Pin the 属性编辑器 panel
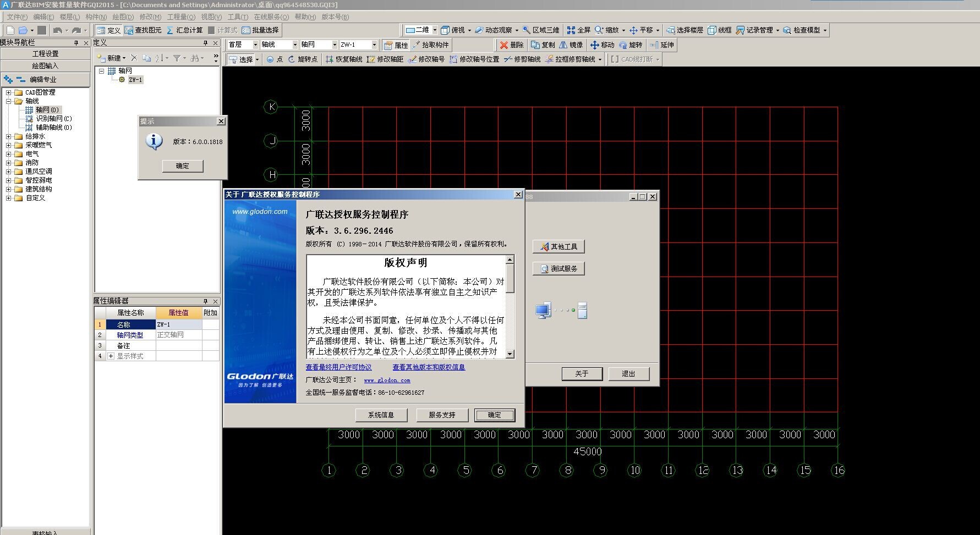This screenshot has width=980, height=535. point(205,301)
